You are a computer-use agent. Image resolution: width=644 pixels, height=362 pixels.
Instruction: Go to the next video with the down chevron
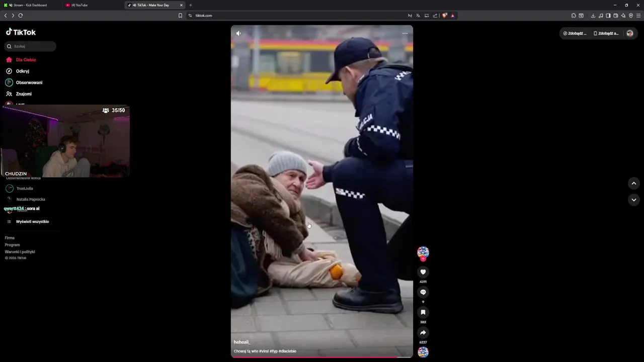(634, 200)
